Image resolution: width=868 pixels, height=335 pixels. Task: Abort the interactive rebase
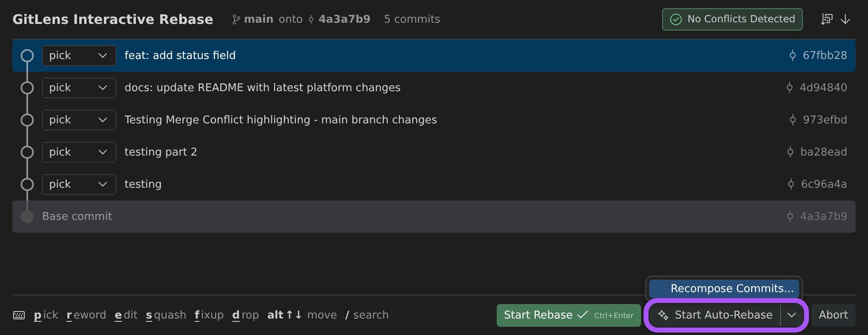point(833,315)
